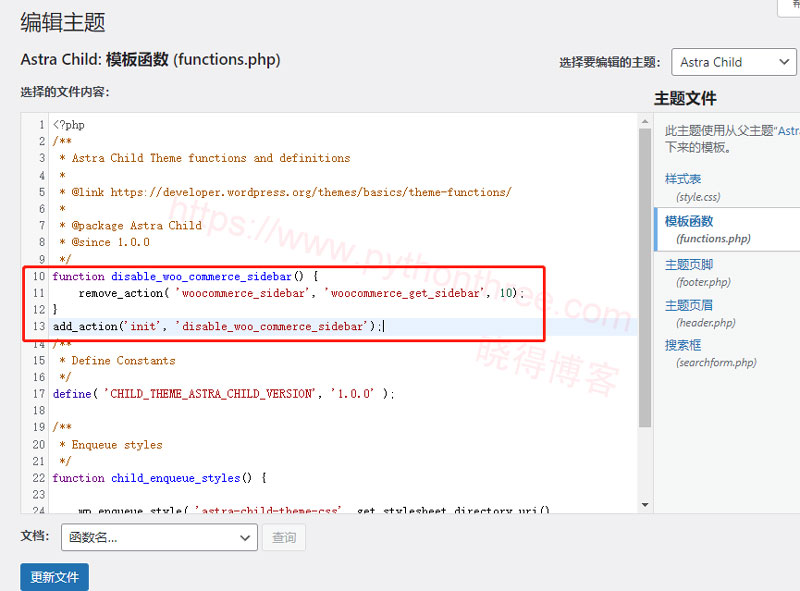Click the function child_enqueue_styles declaration line
800x591 pixels.
pos(160,478)
